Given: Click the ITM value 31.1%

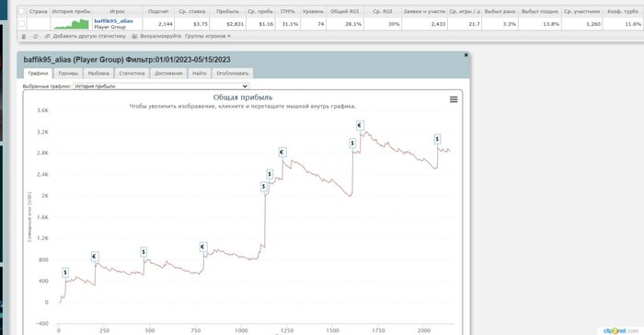Looking at the screenshot, I should [290, 24].
